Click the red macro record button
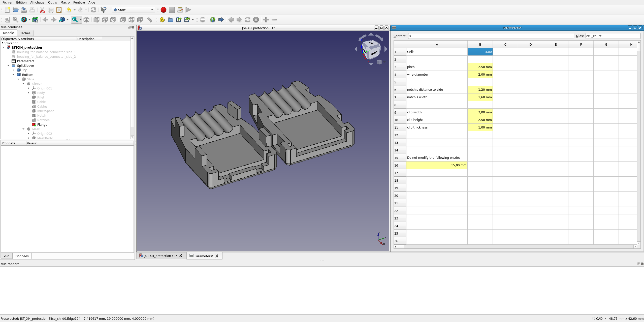 [163, 10]
